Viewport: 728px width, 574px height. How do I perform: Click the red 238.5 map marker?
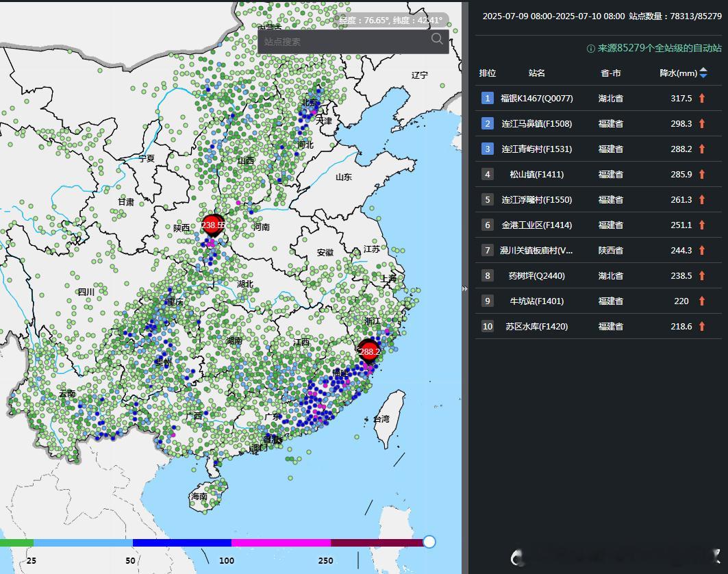213,225
